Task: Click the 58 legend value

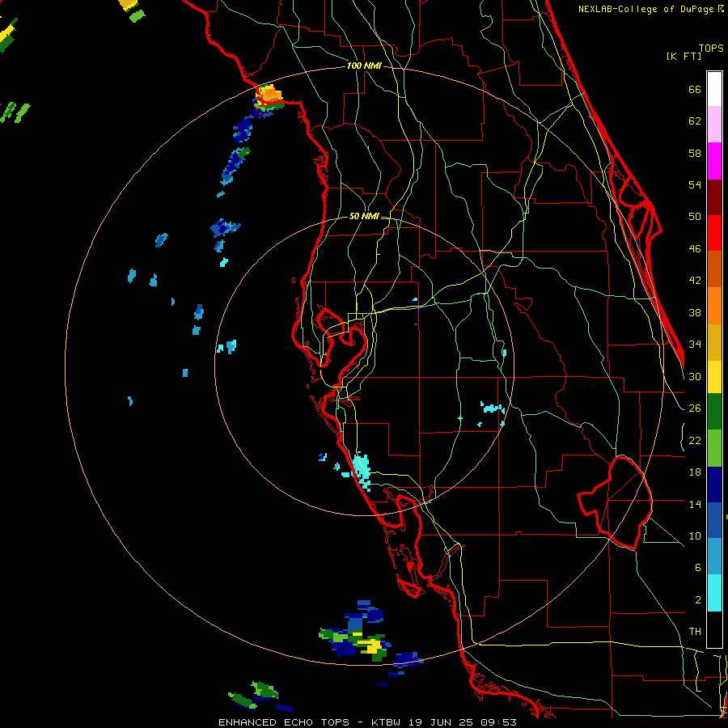Action: [x=695, y=153]
